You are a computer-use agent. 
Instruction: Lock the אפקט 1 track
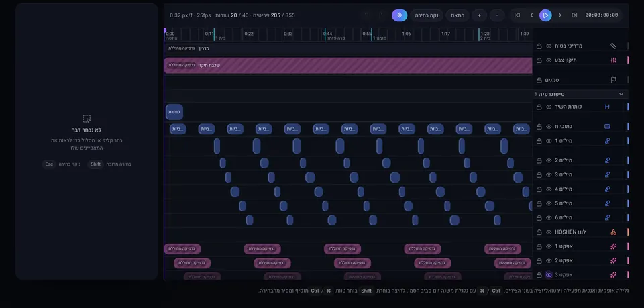[x=539, y=246]
